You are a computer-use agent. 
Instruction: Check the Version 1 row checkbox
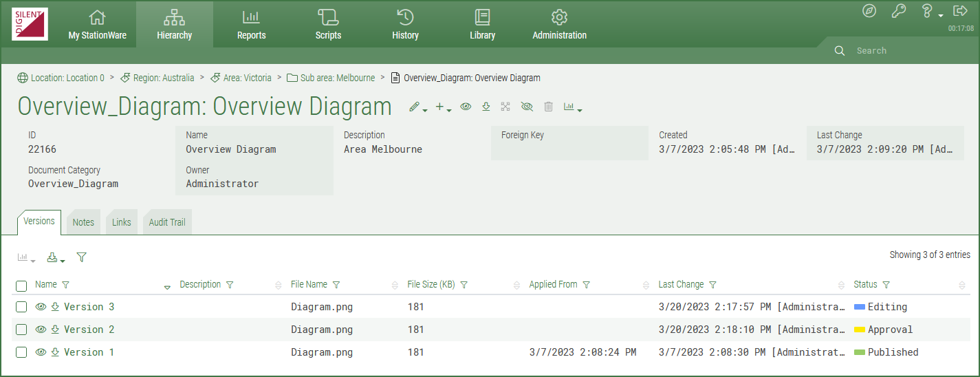coord(21,352)
